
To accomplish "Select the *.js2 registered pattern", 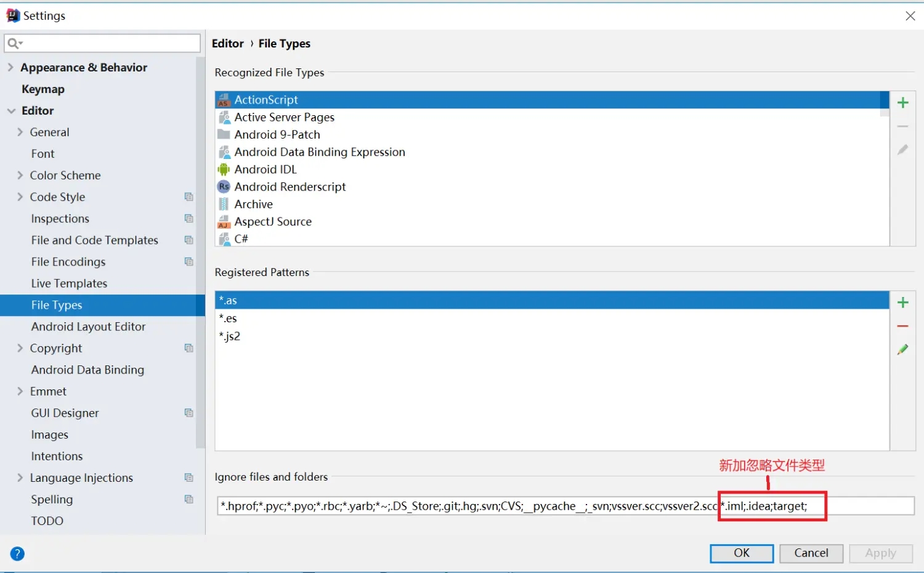I will (x=552, y=336).
